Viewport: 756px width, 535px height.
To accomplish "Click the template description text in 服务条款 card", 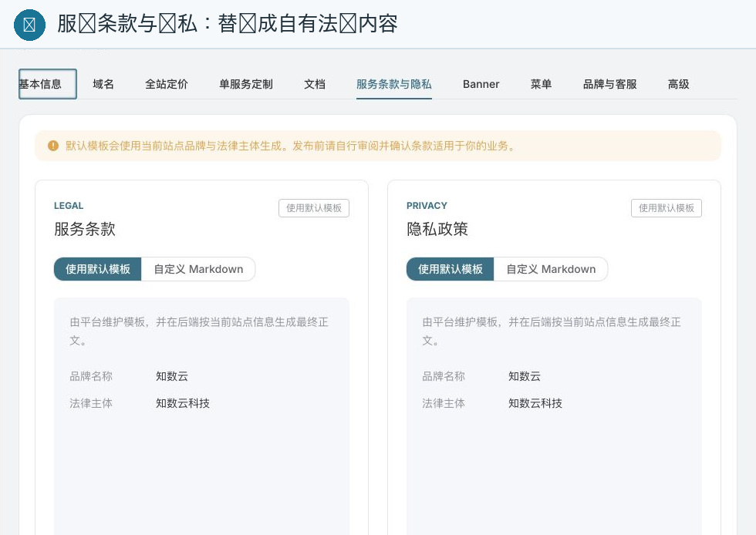I will pos(199,331).
